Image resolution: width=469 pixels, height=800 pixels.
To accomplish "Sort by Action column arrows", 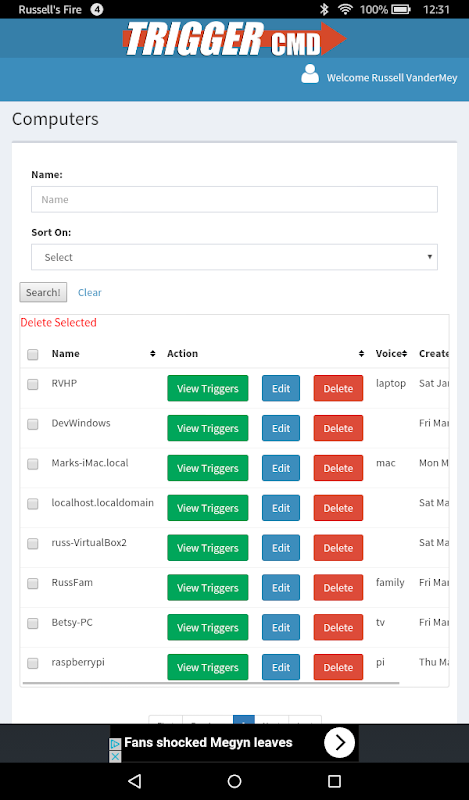I will click(361, 354).
